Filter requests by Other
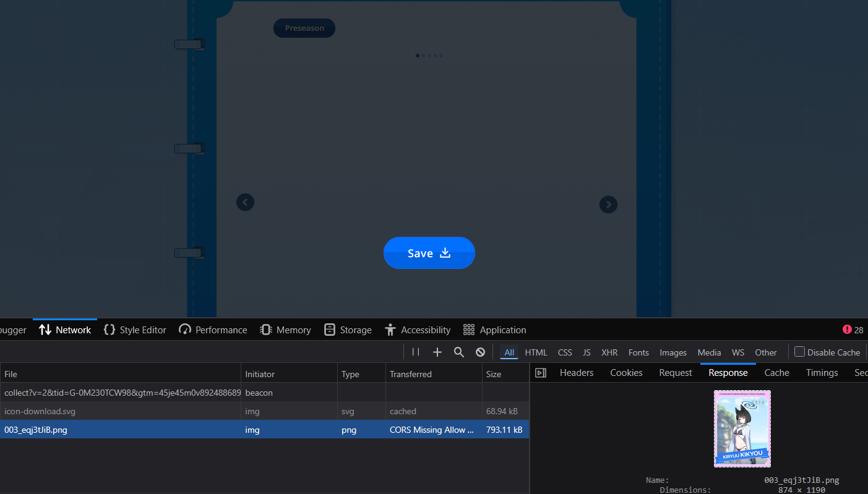 tap(766, 352)
